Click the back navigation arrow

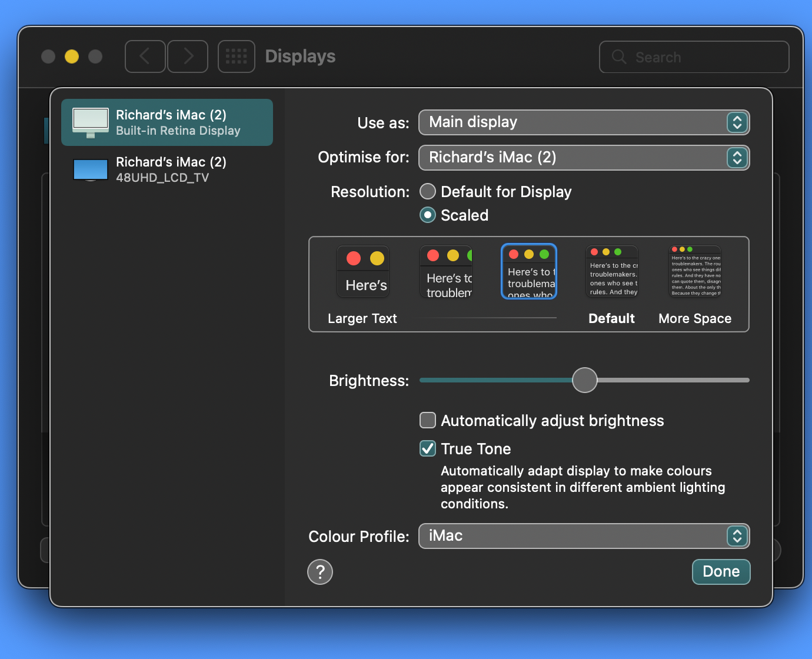tap(145, 56)
